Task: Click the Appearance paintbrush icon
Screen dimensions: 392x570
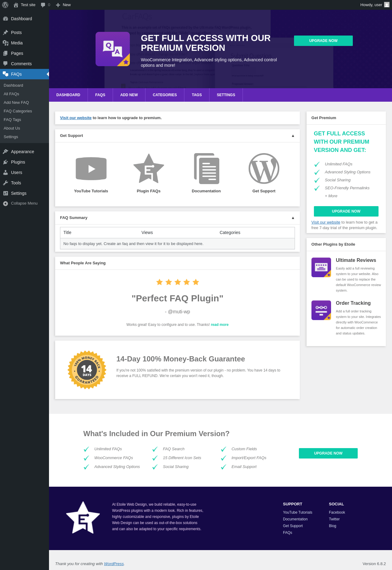Action: [6, 152]
